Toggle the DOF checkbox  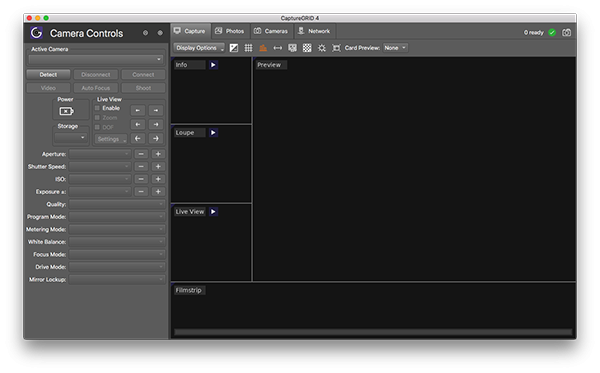[x=97, y=127]
